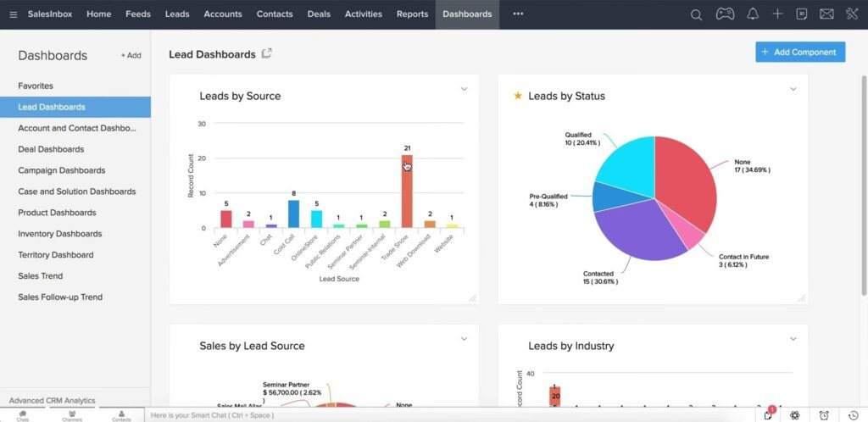This screenshot has width=868, height=422.
Task: Open the Reports tab
Action: [x=413, y=14]
